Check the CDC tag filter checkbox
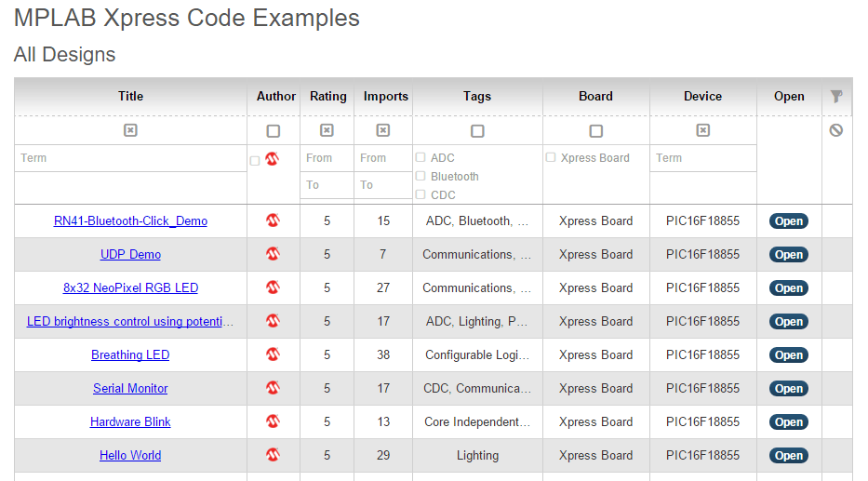The width and height of the screenshot is (868, 481). (421, 194)
